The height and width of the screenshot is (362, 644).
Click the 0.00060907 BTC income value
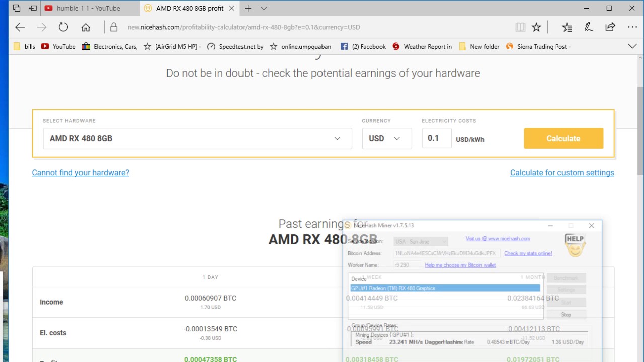(210, 298)
